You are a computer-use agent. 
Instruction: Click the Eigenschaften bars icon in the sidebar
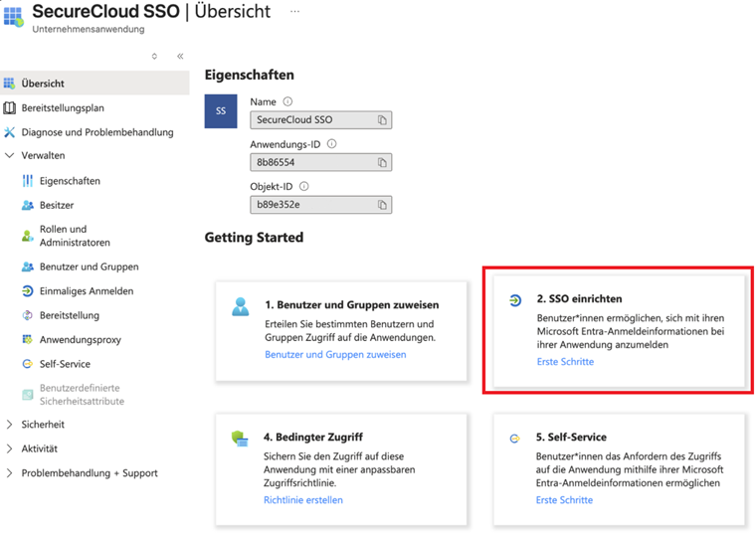coord(28,181)
